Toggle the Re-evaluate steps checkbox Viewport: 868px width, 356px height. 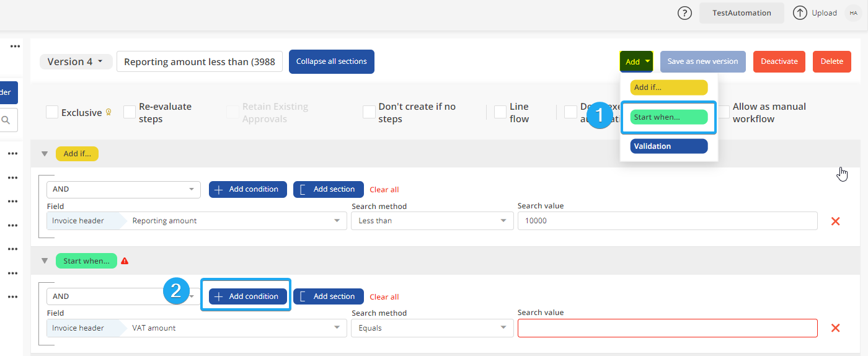[x=130, y=112]
